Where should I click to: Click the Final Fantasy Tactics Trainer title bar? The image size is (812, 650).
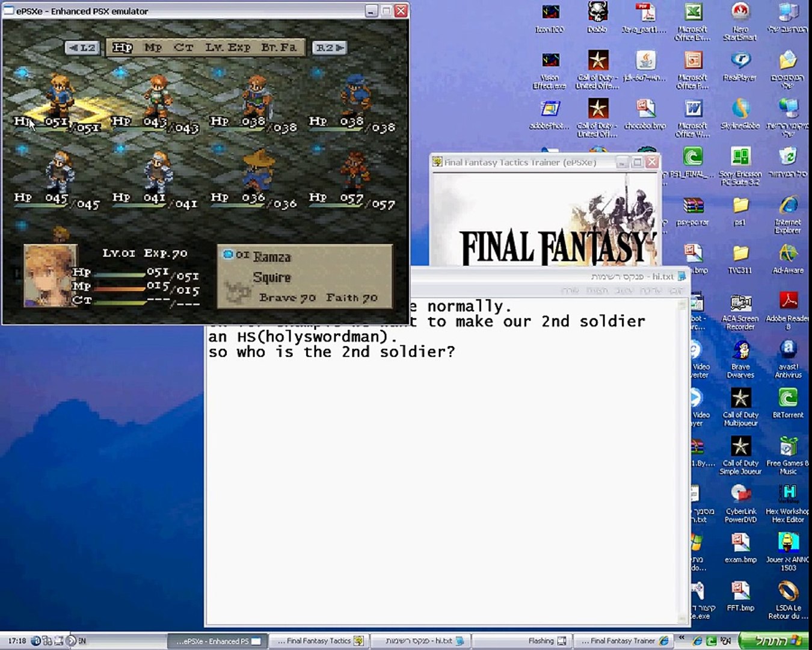coord(545,162)
